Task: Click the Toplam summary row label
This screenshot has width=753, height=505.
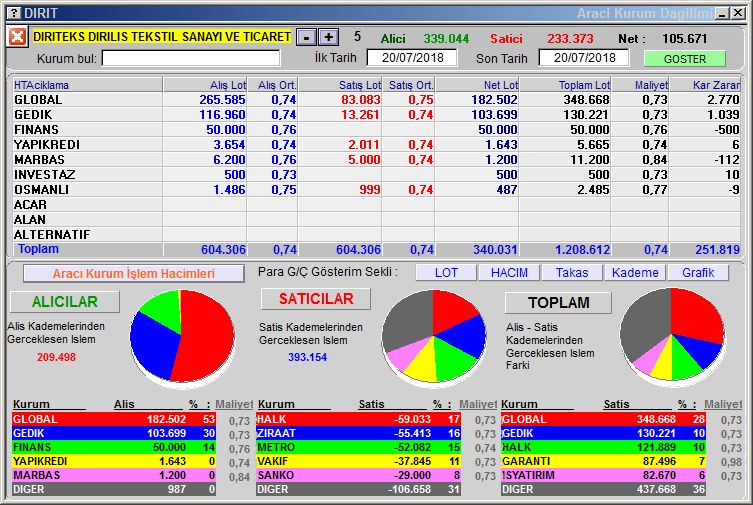Action: tap(38, 249)
